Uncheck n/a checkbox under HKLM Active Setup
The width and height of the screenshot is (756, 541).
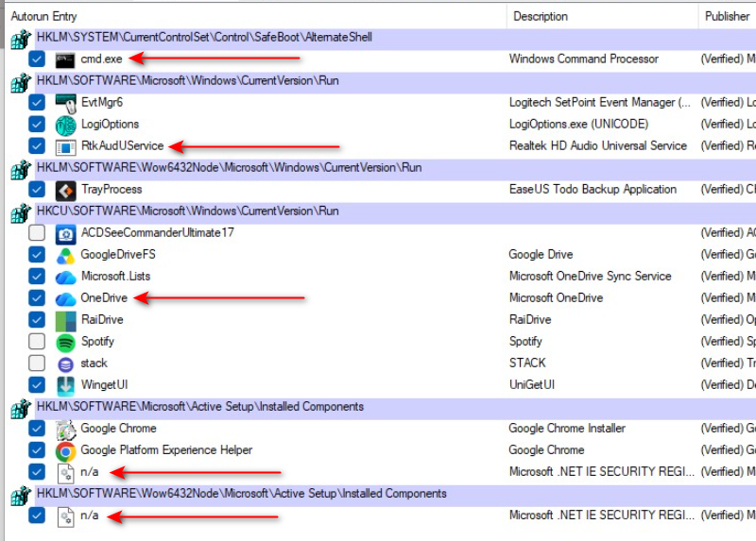(37, 472)
